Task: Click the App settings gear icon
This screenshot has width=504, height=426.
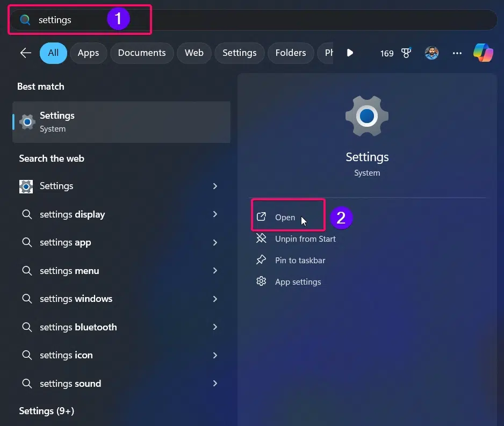Action: 261,281
